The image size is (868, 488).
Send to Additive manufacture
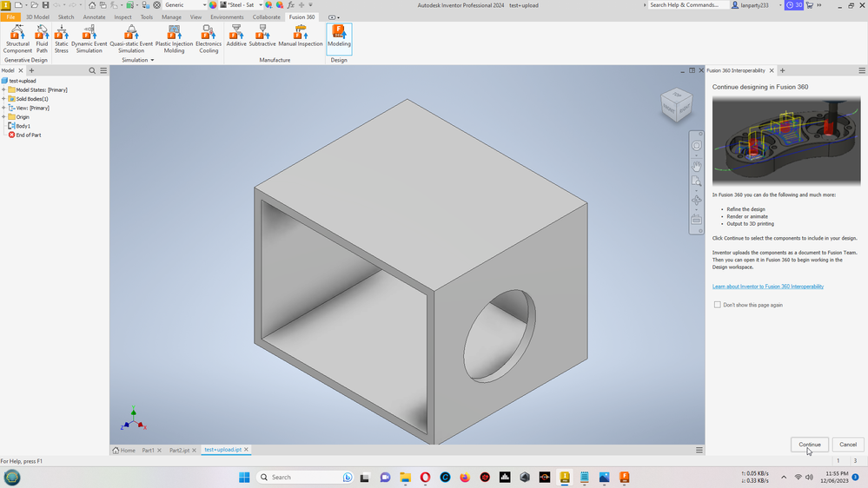[x=236, y=36]
